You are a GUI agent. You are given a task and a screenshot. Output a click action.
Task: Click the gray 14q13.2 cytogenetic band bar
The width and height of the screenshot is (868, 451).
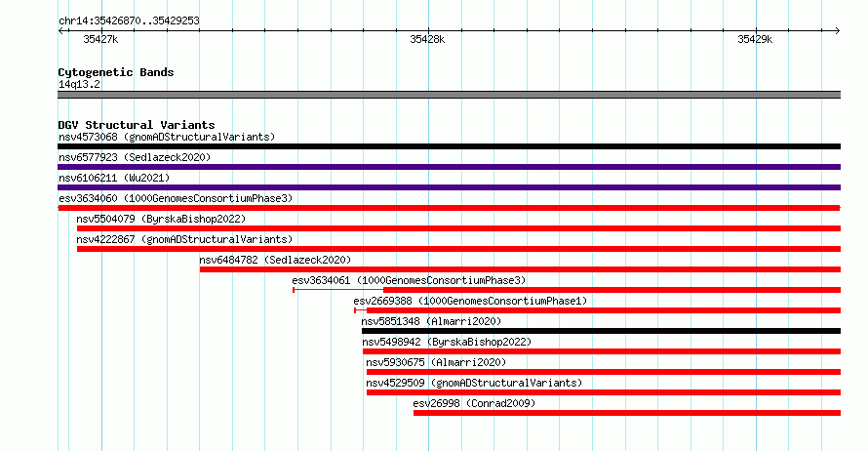pos(449,95)
